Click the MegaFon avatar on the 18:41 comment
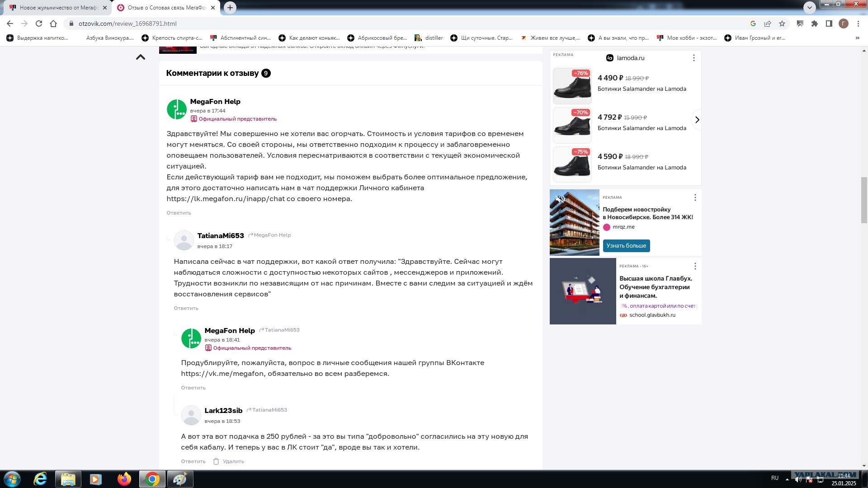 pos(191,338)
